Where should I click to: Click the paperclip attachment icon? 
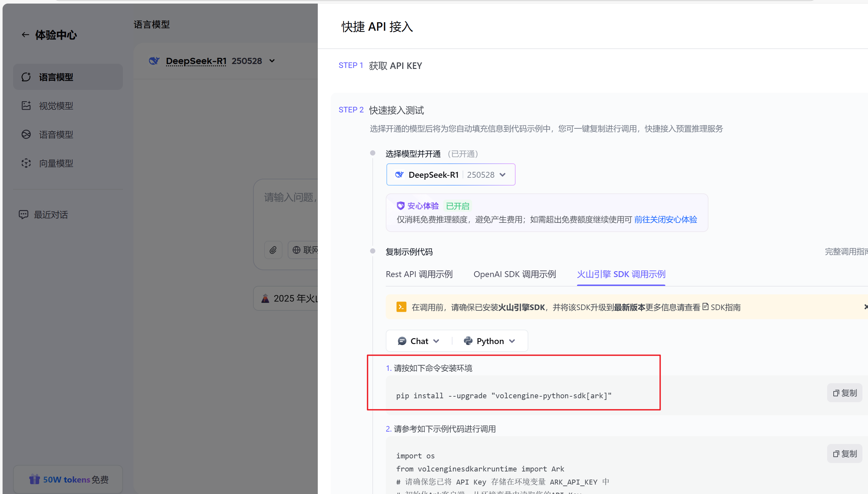click(x=273, y=250)
